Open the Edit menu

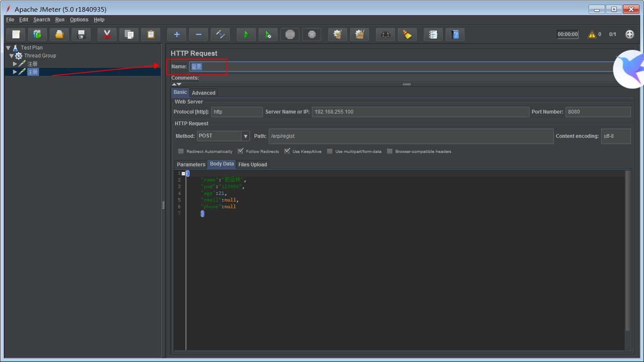pos(23,20)
